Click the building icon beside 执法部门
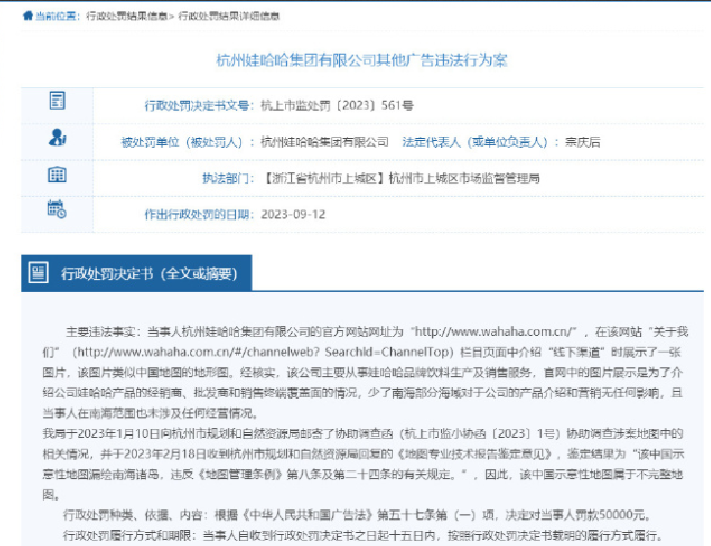711x546 pixels. (x=58, y=174)
